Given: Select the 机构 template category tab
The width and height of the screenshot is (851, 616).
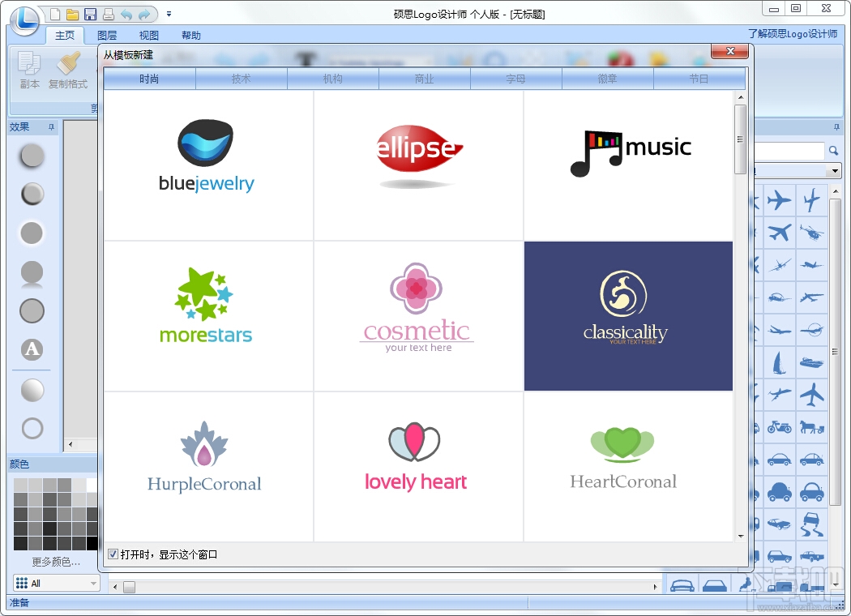Looking at the screenshot, I should (x=332, y=79).
